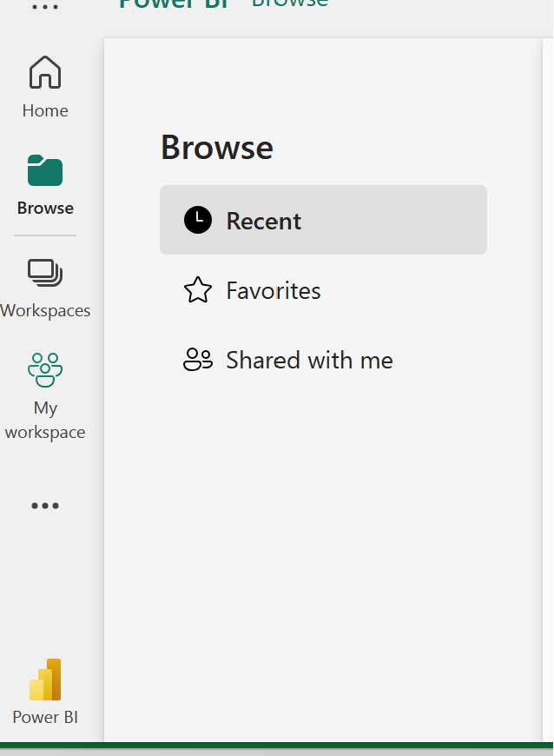
Task: Open the Shared with me list
Action: click(323, 360)
